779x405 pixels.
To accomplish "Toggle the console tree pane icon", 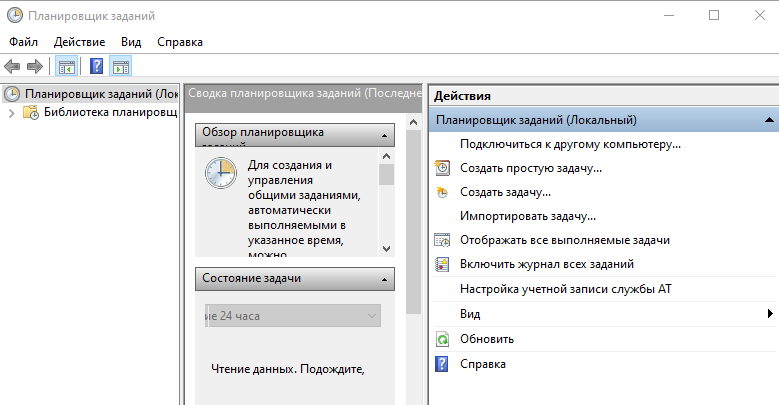I will [x=66, y=67].
